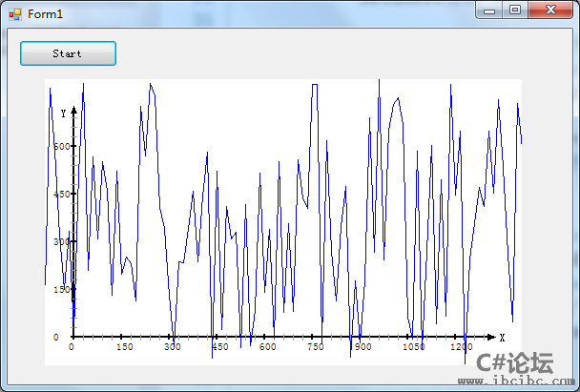Click the Form1 window icon
Image resolution: width=580 pixels, height=392 pixels.
click(15, 14)
